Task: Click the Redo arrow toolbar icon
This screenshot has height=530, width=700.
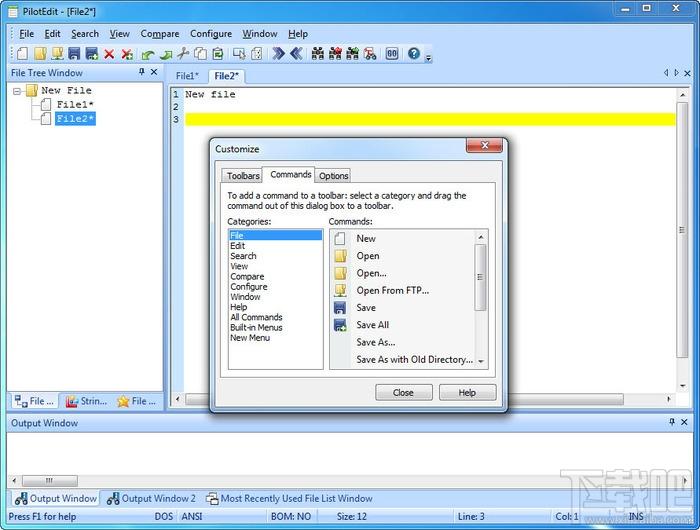Action: point(166,55)
